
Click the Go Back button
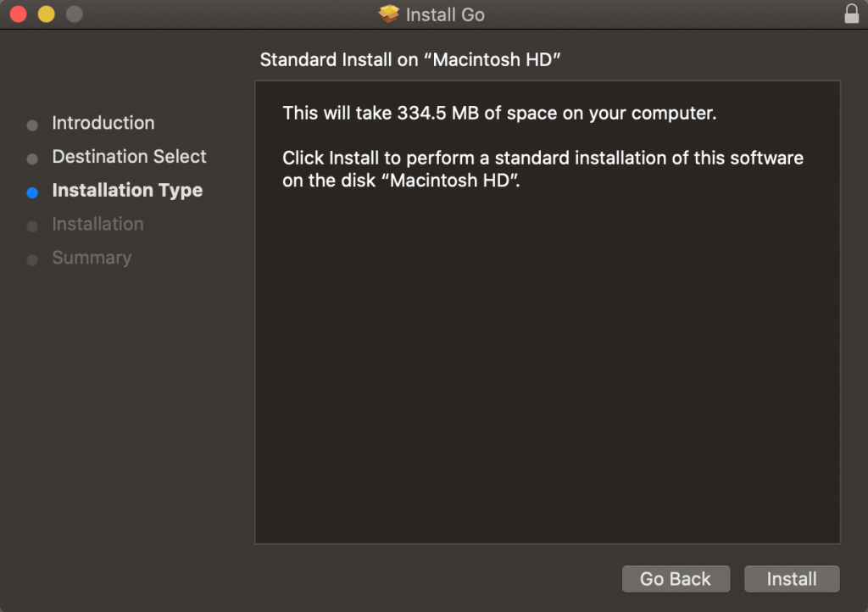pos(676,579)
